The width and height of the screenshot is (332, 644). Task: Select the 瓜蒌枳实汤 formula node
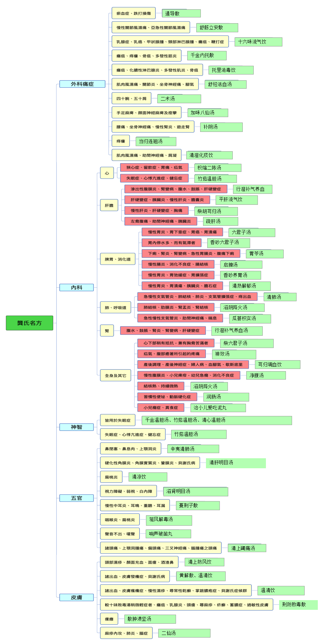[250, 319]
